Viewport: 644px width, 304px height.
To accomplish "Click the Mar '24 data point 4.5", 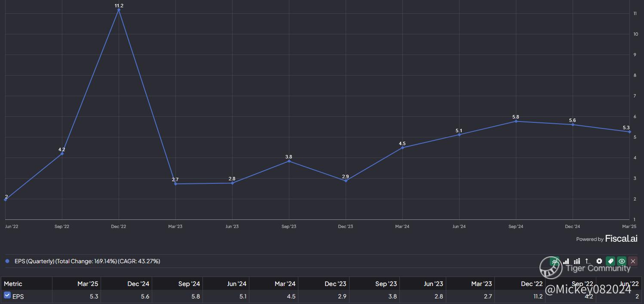I will [x=402, y=148].
